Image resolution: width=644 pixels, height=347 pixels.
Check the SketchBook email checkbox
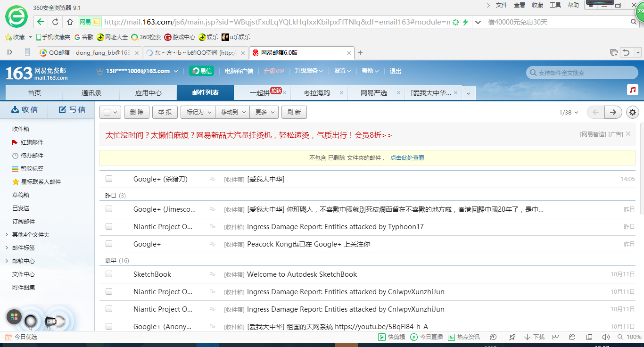point(109,274)
